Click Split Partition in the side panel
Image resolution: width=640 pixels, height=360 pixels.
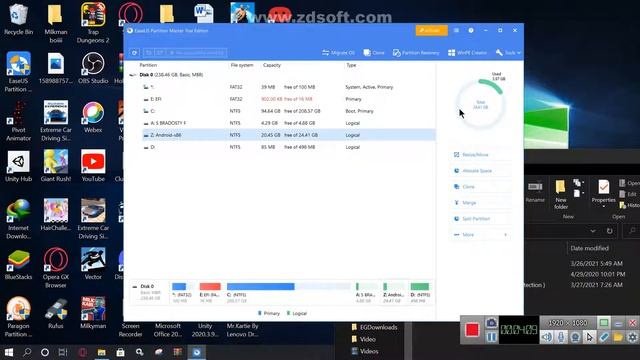(480, 219)
